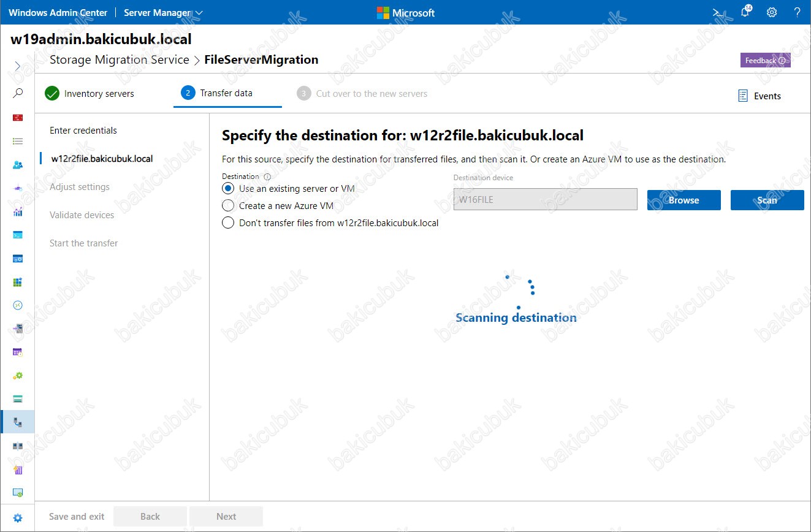The width and height of the screenshot is (811, 532).
Task: Go to Inventory servers step
Action: tap(89, 94)
